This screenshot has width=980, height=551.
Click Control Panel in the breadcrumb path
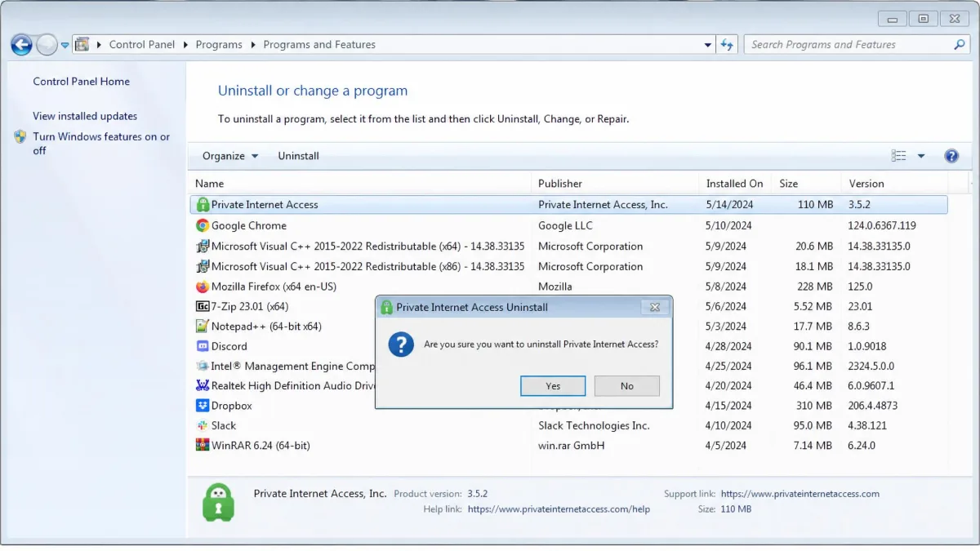[x=142, y=45]
